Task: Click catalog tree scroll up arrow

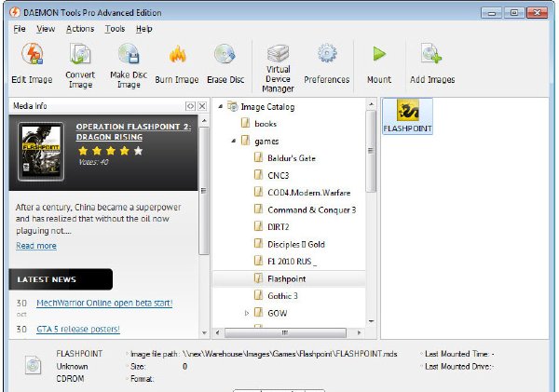Action: click(371, 104)
